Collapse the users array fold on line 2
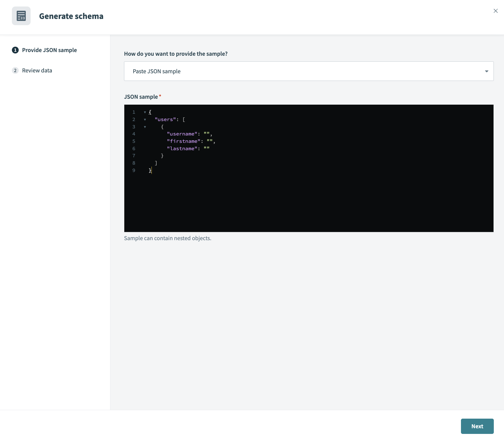504x439 pixels. coord(145,119)
